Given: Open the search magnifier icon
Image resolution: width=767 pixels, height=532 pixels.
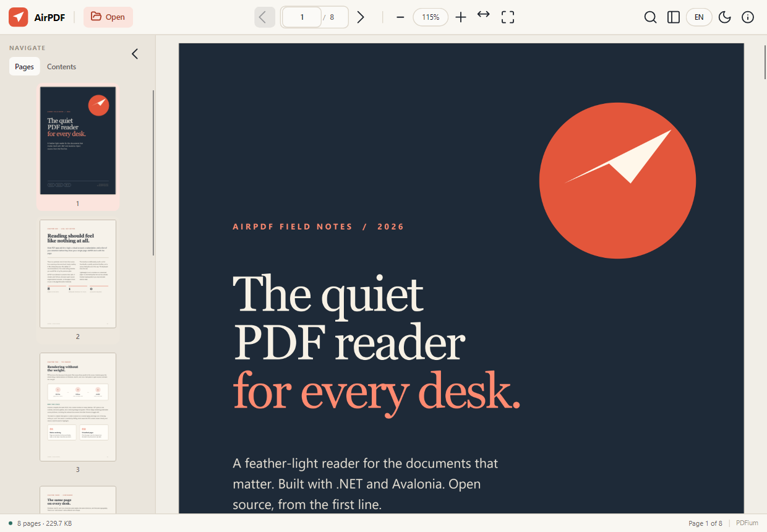Looking at the screenshot, I should click(x=650, y=17).
